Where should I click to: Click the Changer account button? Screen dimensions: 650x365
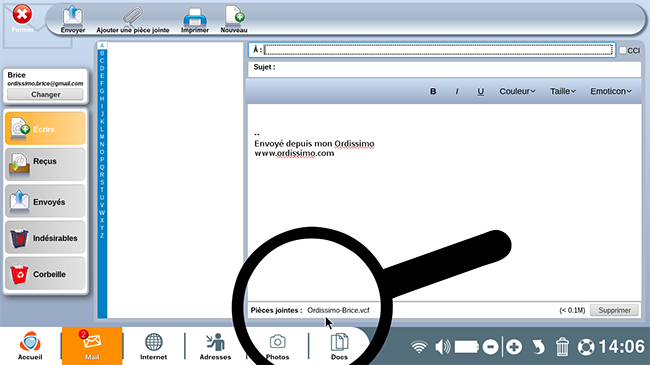(46, 95)
